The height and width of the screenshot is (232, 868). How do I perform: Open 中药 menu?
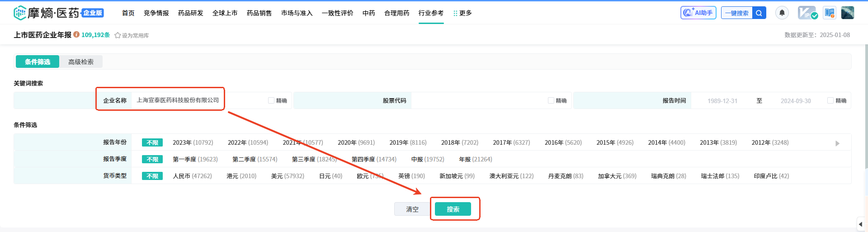[x=369, y=13]
